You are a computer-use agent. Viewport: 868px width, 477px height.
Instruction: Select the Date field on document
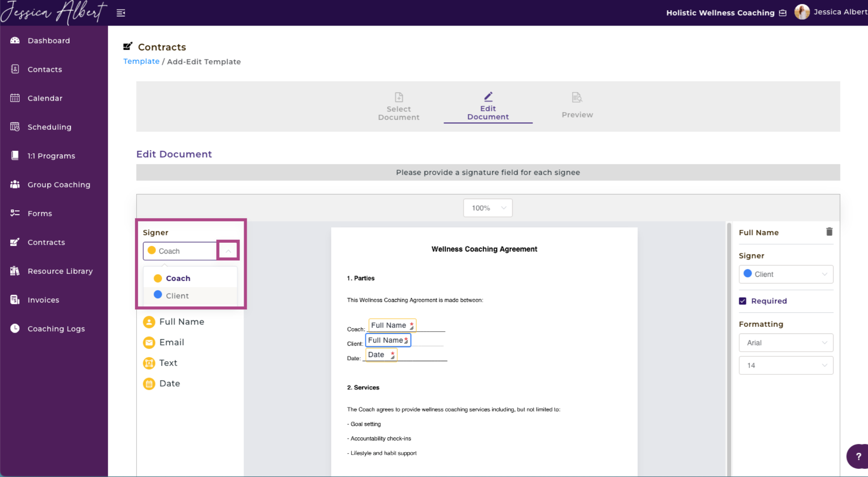tap(381, 355)
